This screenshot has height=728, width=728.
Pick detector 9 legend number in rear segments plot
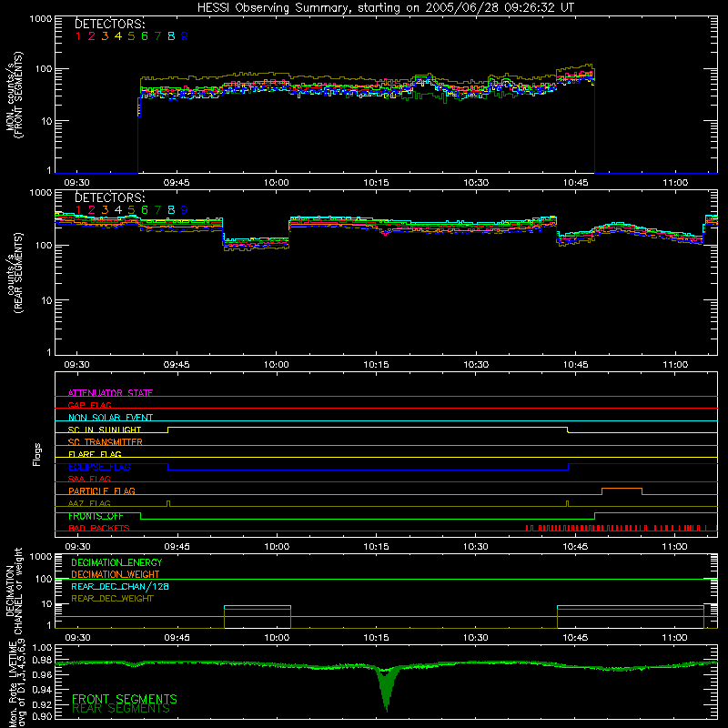pyautogui.click(x=185, y=210)
